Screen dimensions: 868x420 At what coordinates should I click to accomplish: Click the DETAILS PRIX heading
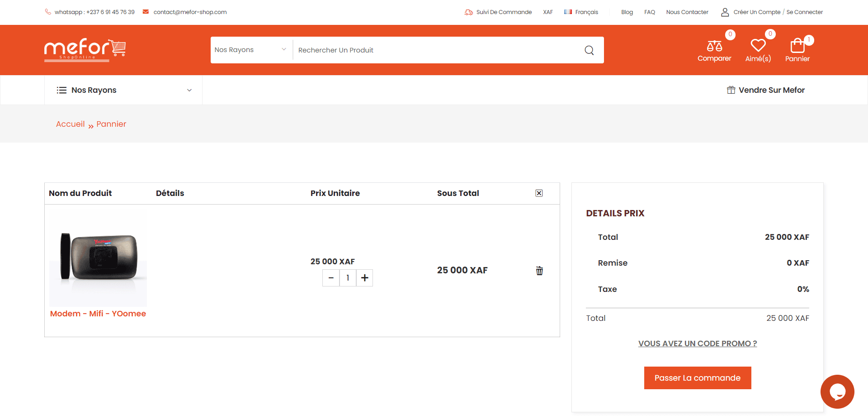pos(615,213)
